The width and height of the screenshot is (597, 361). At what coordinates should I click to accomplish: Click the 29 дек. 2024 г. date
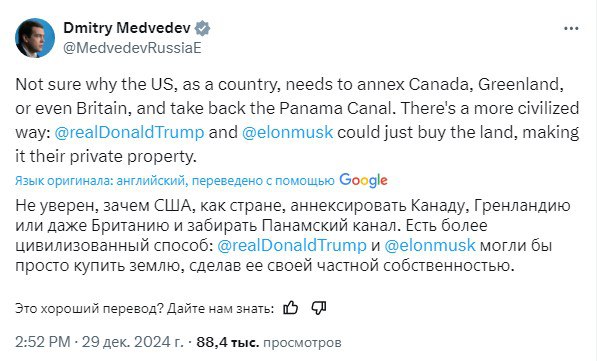click(x=133, y=342)
